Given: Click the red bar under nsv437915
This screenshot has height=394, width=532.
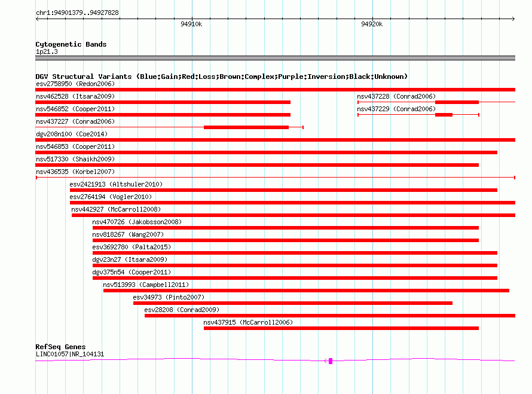Looking at the screenshot, I should click(x=341, y=328).
